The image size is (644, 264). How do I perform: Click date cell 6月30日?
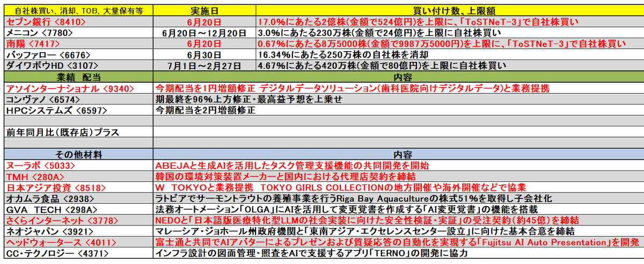click(204, 55)
